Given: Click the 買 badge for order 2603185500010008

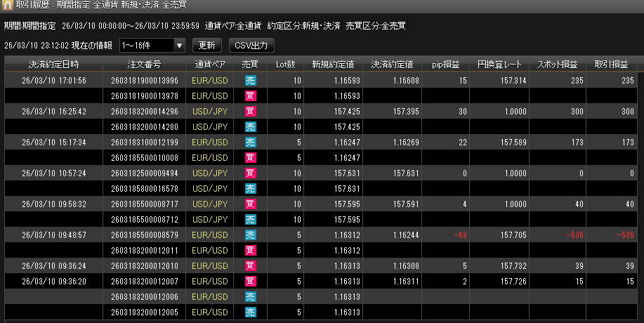Looking at the screenshot, I should coord(250,157).
